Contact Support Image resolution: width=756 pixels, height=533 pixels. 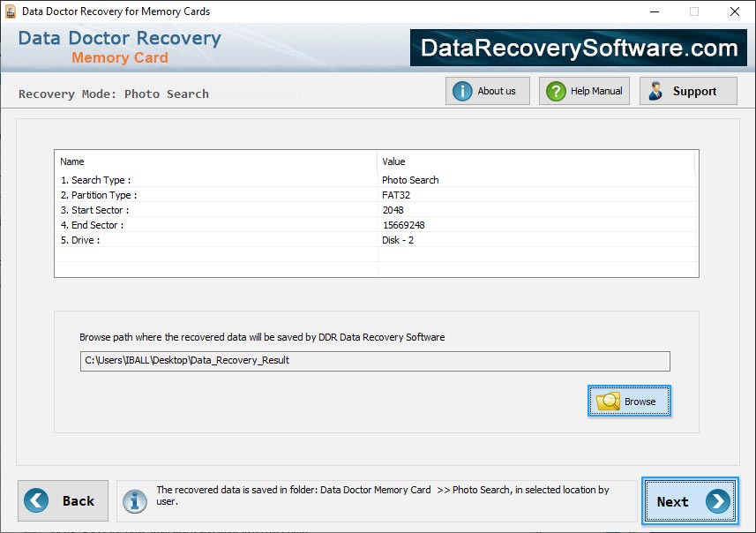pos(688,90)
